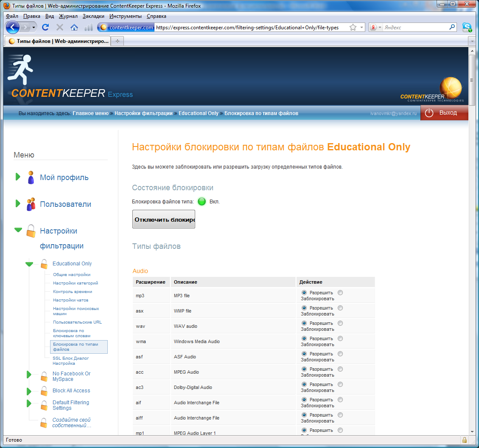Click the Stop loading X icon

[60, 28]
